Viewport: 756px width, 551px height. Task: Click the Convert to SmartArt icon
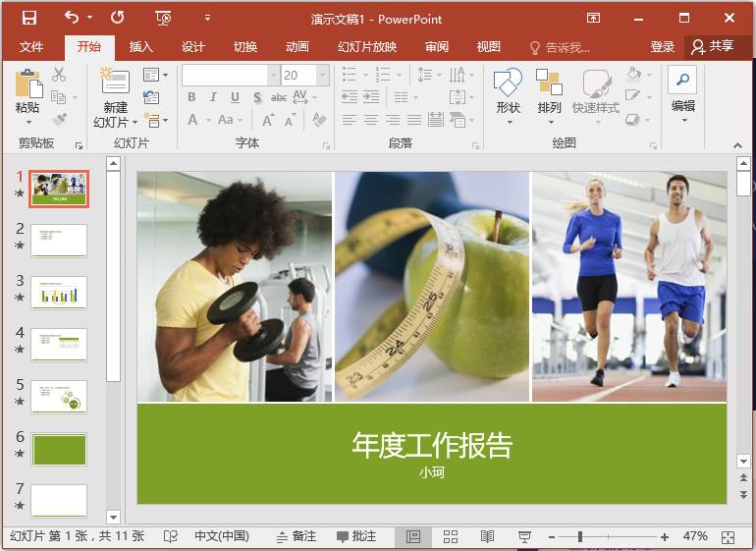[x=458, y=120]
